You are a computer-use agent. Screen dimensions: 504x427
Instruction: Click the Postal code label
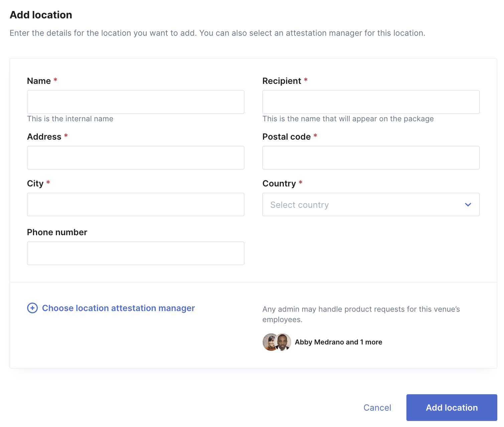287,137
